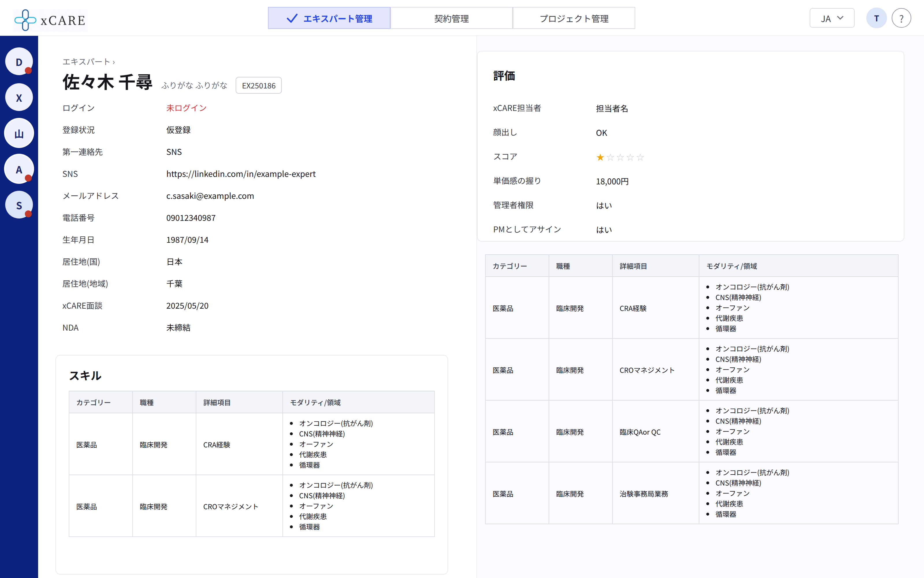924x578 pixels.
Task: Click the EX250186 ID badge
Action: (x=258, y=86)
